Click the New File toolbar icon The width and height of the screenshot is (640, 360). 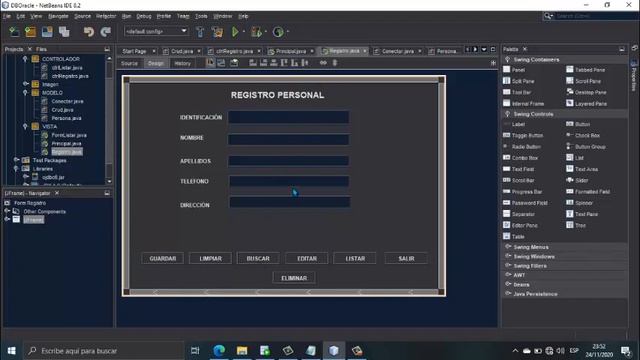coord(14,31)
